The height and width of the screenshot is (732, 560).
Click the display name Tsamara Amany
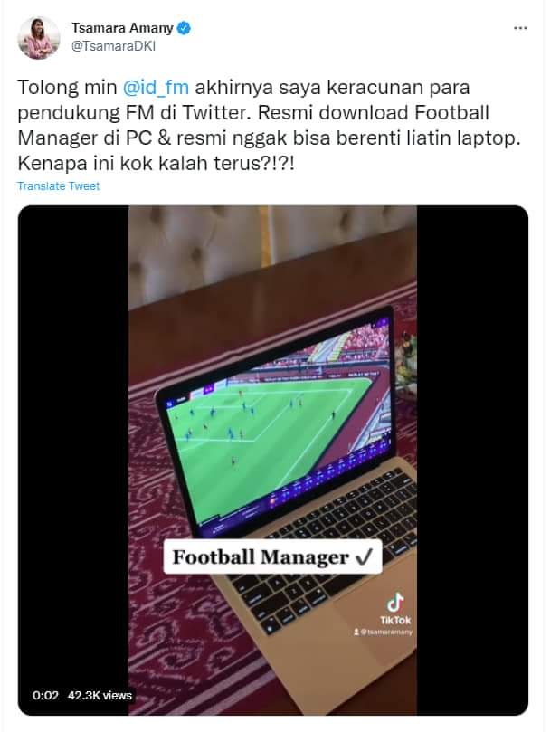(122, 28)
